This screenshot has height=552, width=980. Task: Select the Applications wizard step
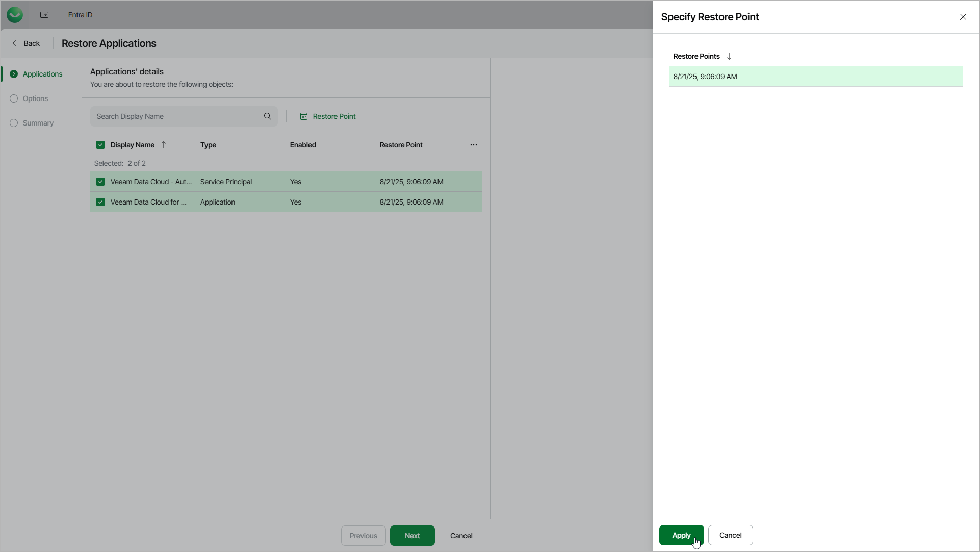(x=42, y=74)
